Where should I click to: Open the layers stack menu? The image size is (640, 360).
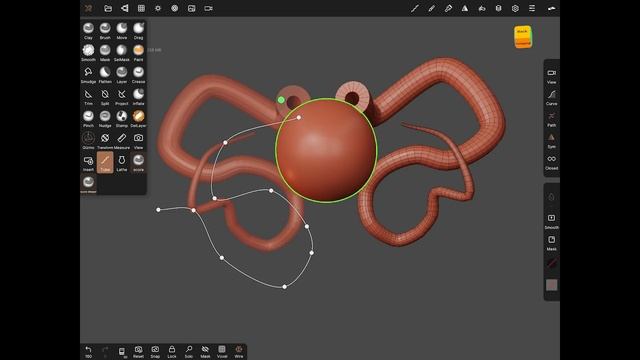498,8
